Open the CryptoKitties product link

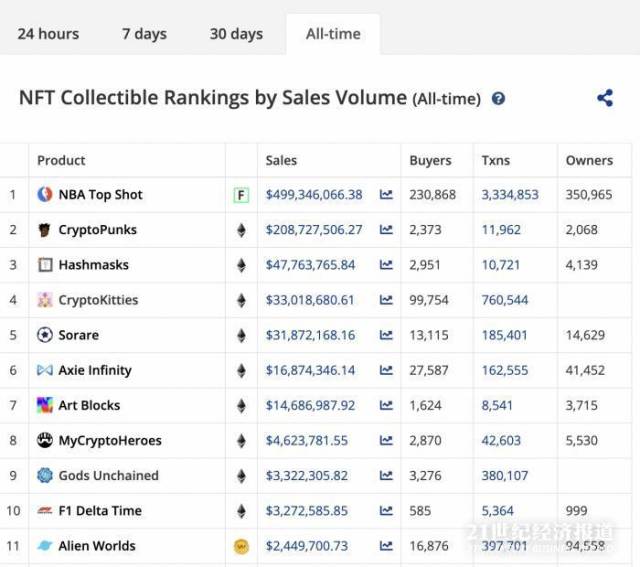[x=98, y=300]
